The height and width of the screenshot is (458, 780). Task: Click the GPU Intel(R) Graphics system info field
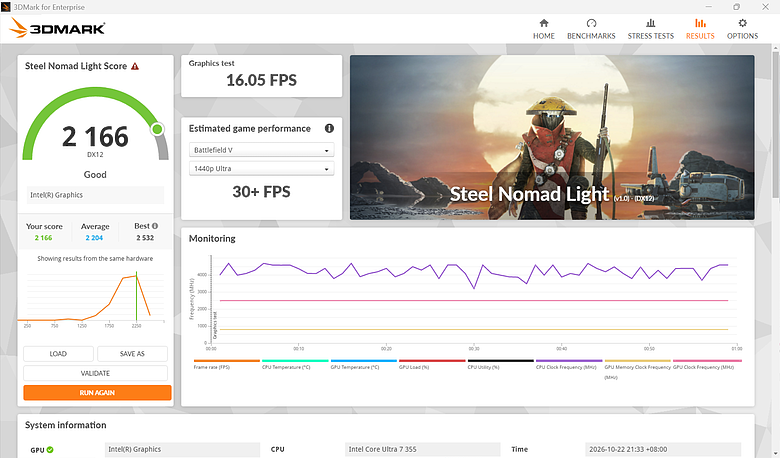tap(182, 449)
